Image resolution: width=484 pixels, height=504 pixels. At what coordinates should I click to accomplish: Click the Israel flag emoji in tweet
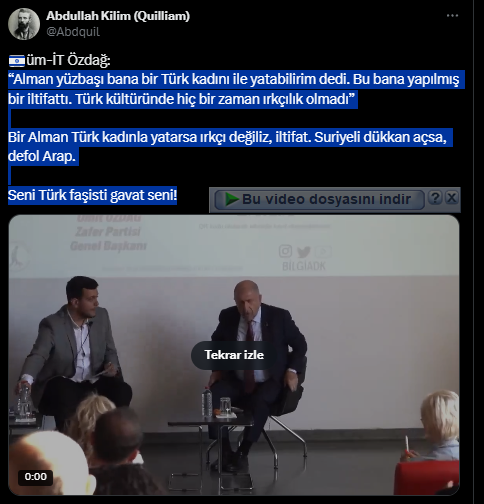point(17,61)
